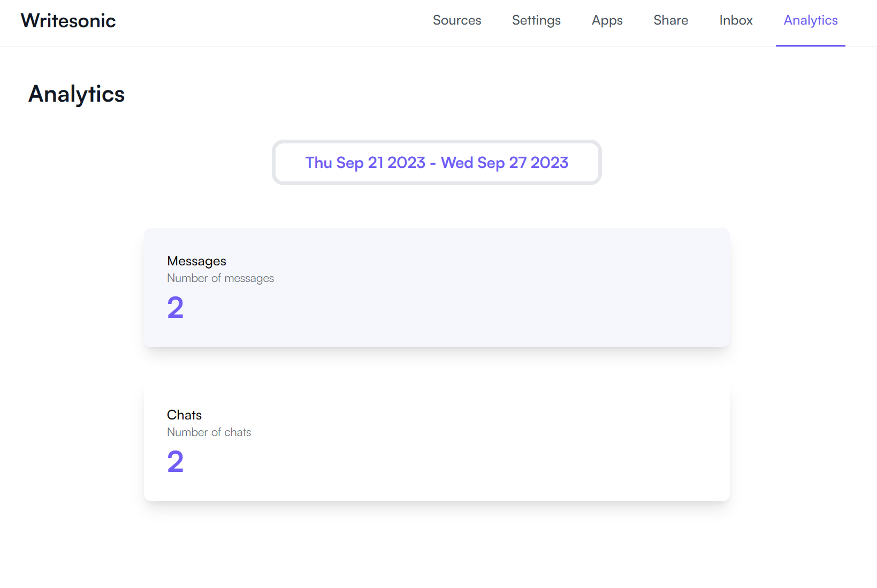This screenshot has height=588, width=877.
Task: Click end date Wed Sep 27 2023
Action: point(504,163)
